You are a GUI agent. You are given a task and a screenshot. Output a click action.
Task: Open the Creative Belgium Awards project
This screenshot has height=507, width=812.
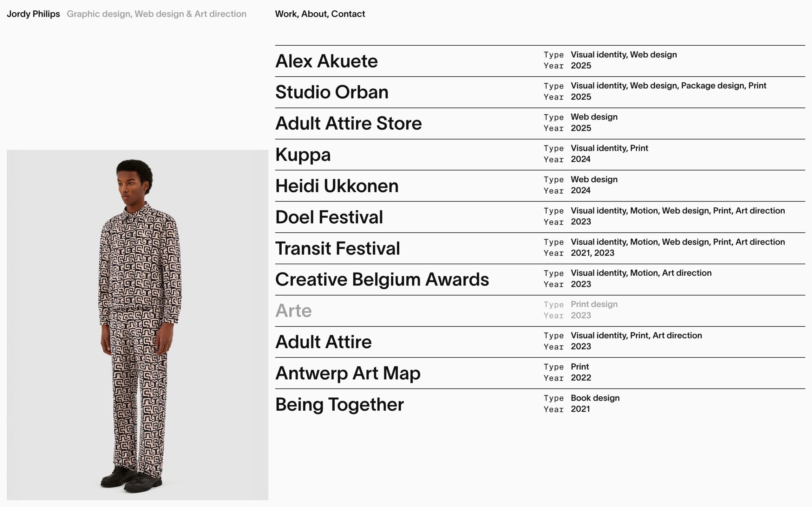tap(382, 279)
